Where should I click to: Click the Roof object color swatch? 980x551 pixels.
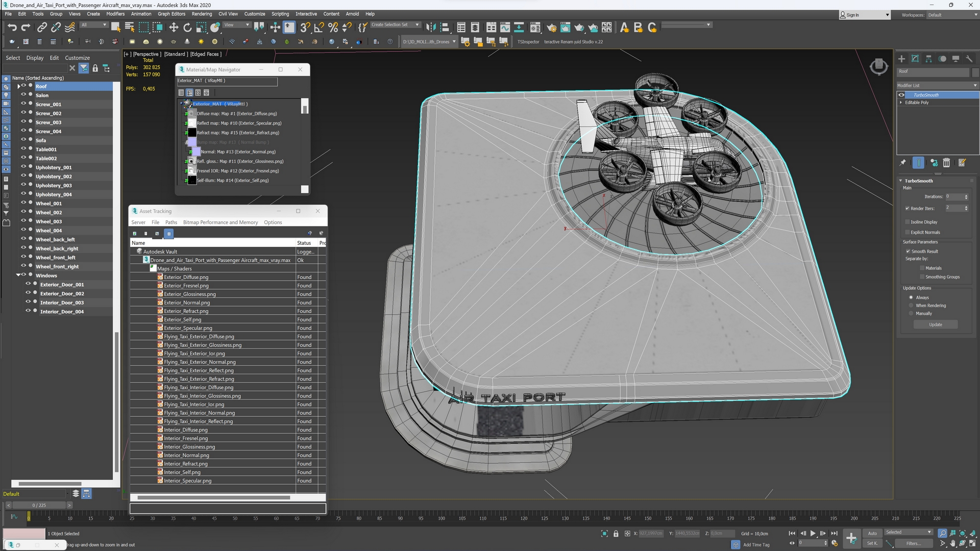(x=975, y=71)
